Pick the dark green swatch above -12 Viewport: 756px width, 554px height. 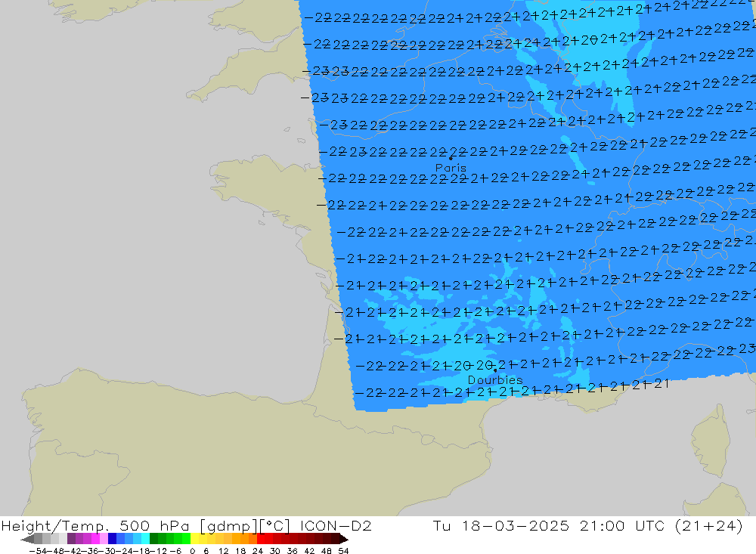point(153,539)
